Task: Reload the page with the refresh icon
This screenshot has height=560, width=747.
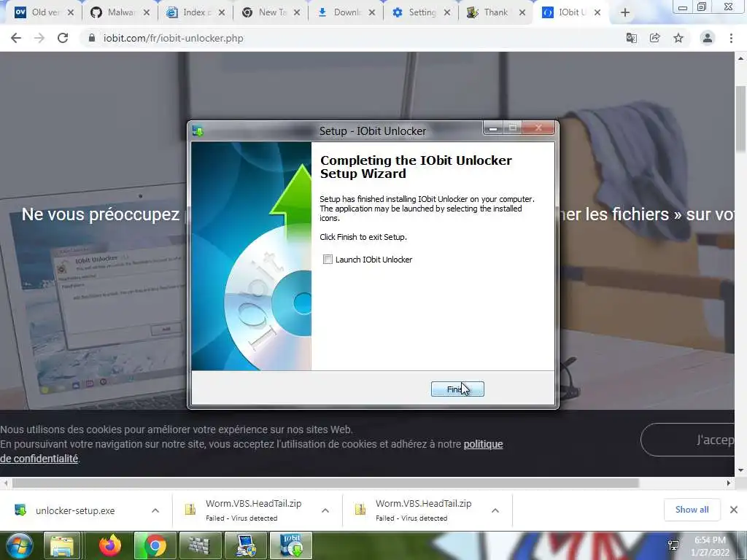Action: point(63,38)
